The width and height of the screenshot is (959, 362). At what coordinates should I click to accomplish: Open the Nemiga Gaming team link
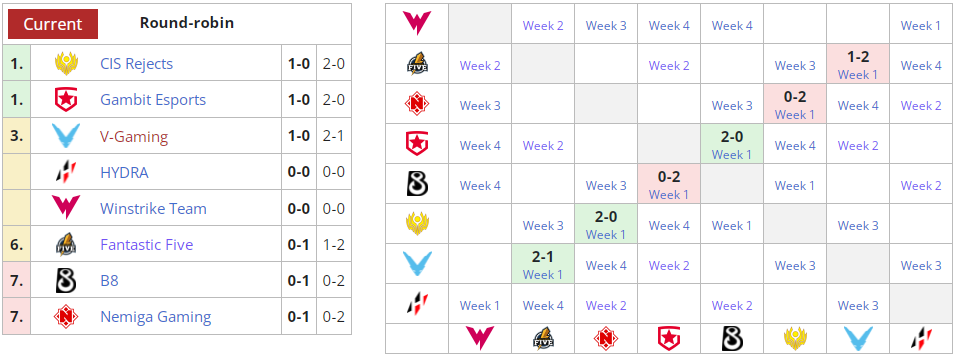click(156, 317)
